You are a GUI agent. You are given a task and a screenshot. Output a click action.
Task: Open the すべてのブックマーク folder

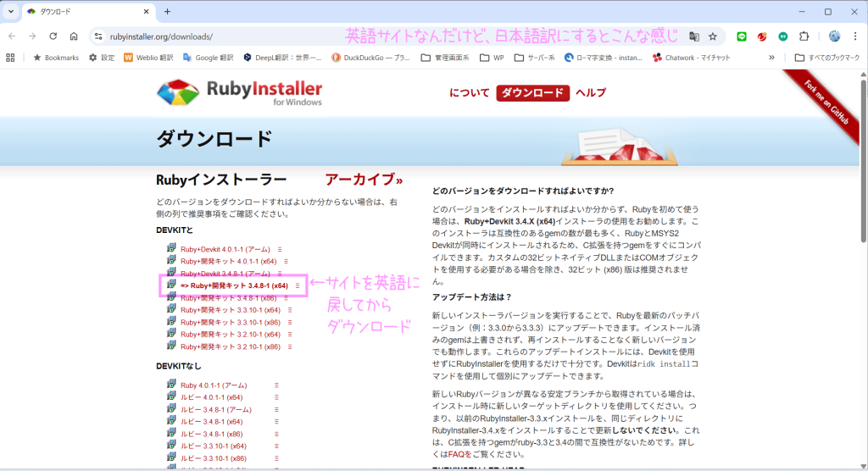pyautogui.click(x=826, y=58)
